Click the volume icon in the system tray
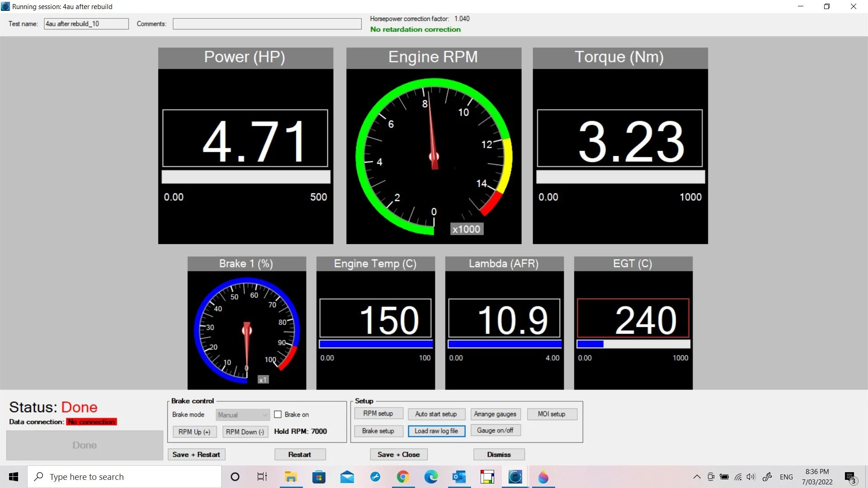 [x=751, y=477]
